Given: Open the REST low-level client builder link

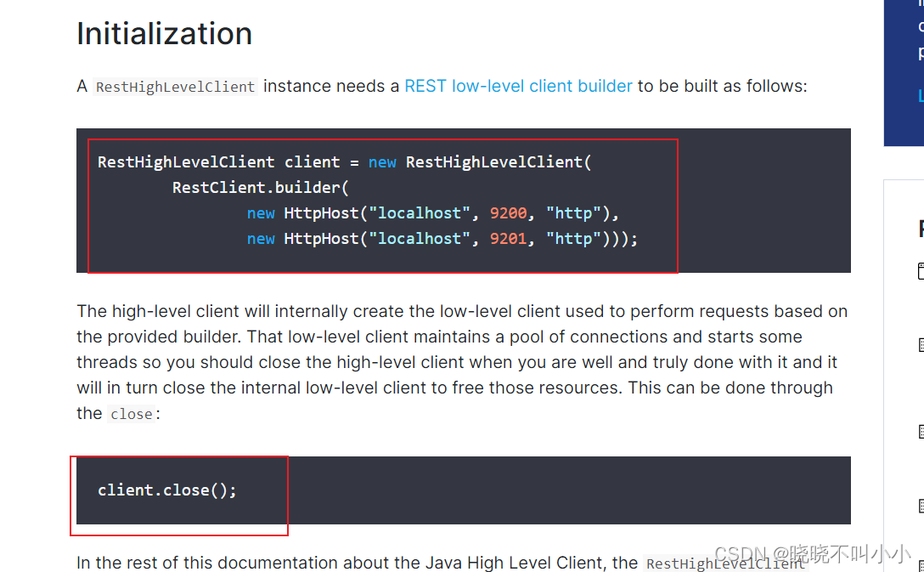Looking at the screenshot, I should click(x=518, y=86).
